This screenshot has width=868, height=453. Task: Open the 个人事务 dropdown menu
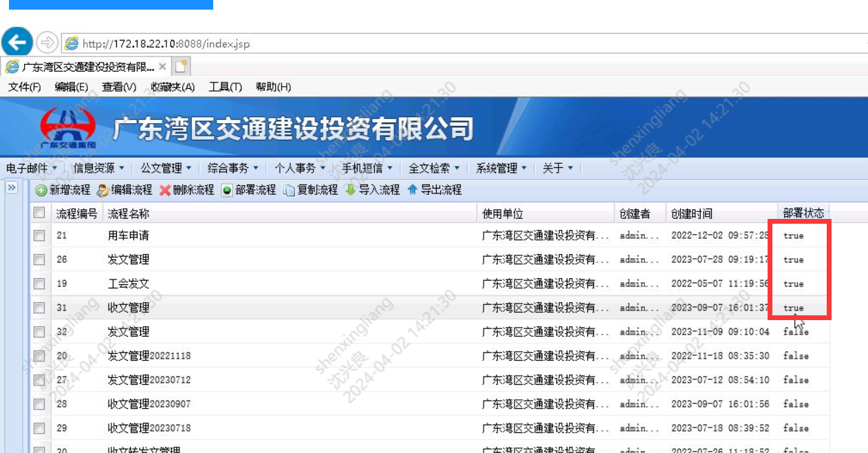pos(301,168)
